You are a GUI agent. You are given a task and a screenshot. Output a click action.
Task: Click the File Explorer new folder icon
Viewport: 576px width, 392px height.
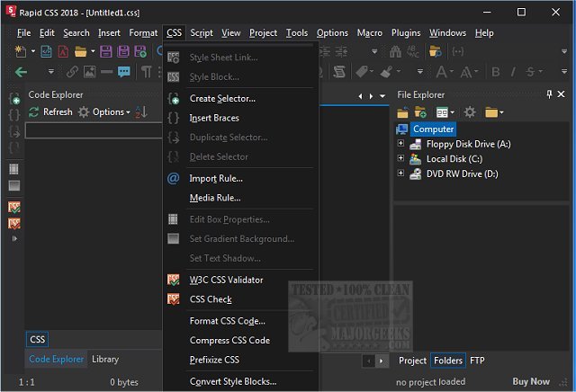[x=420, y=112]
